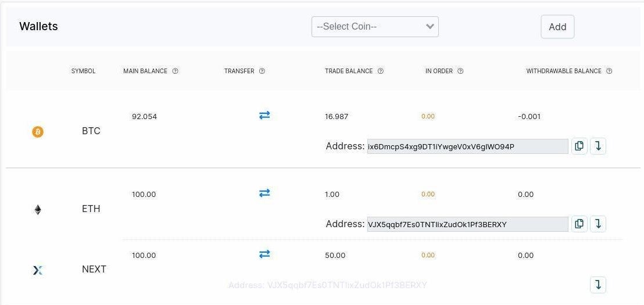Click the NEXT deposit arrow icon

tap(598, 285)
